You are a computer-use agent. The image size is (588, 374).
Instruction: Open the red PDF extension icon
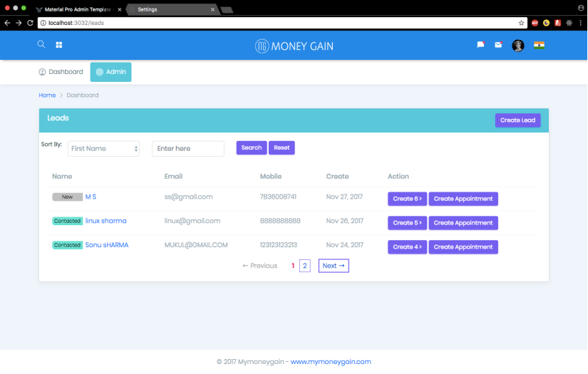pos(557,23)
